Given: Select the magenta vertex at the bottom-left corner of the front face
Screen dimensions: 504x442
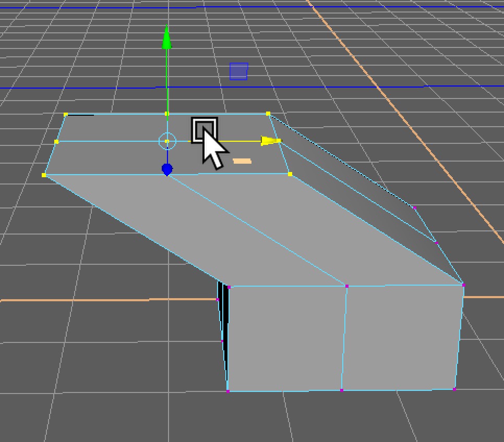Looking at the screenshot, I should coord(228,391).
